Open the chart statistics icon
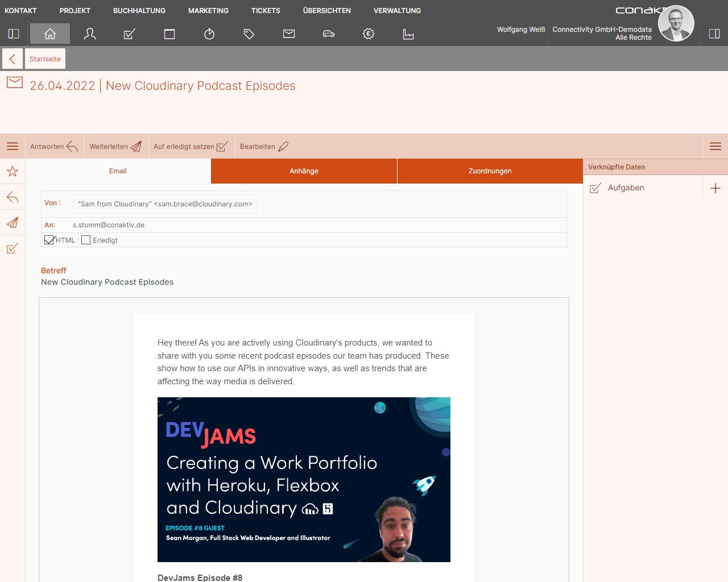 point(408,34)
